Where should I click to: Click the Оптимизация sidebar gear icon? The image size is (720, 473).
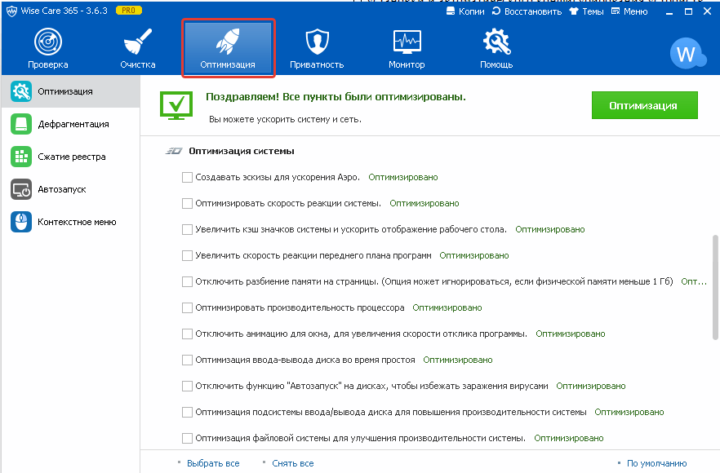pyautogui.click(x=21, y=91)
